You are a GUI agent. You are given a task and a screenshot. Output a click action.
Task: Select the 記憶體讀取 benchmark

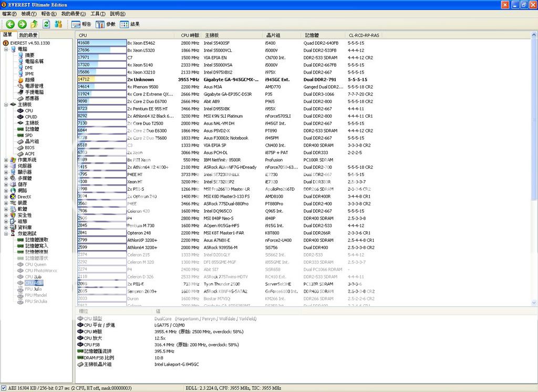pyautogui.click(x=36, y=240)
